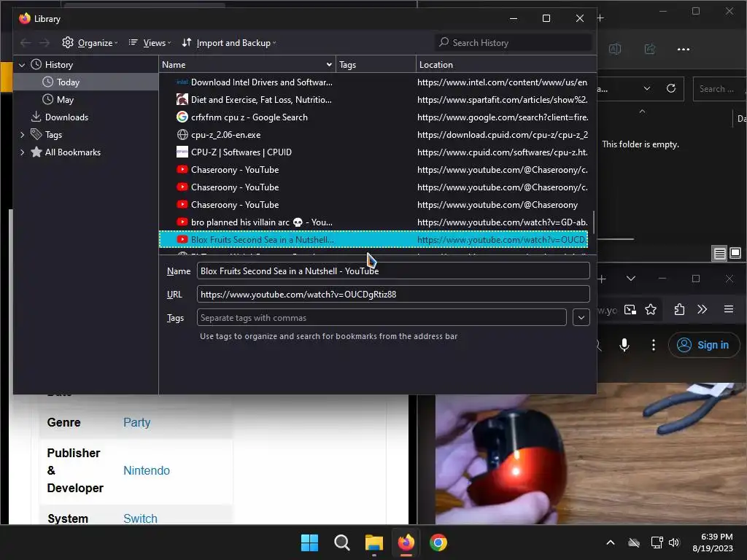Image resolution: width=747 pixels, height=560 pixels.
Task: Select Download Intel Drivers history entry
Action: 373,82
